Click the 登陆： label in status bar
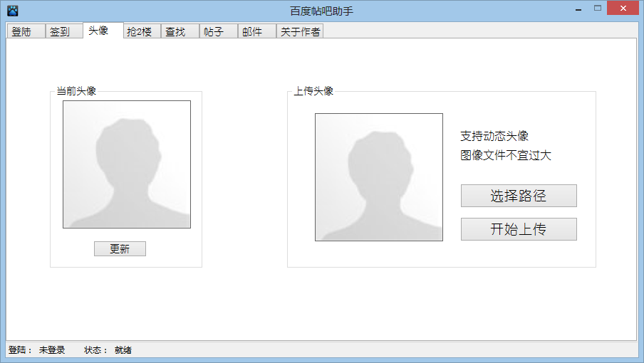 (21, 350)
